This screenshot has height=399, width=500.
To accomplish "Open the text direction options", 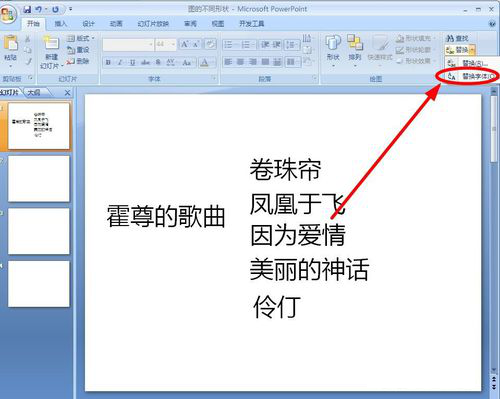I will pos(307,39).
